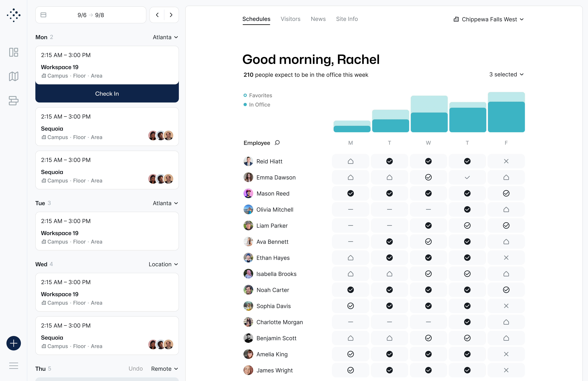The height and width of the screenshot is (381, 588).
Task: Open the dashboard layout icon in the sidebar
Action: [14, 52]
